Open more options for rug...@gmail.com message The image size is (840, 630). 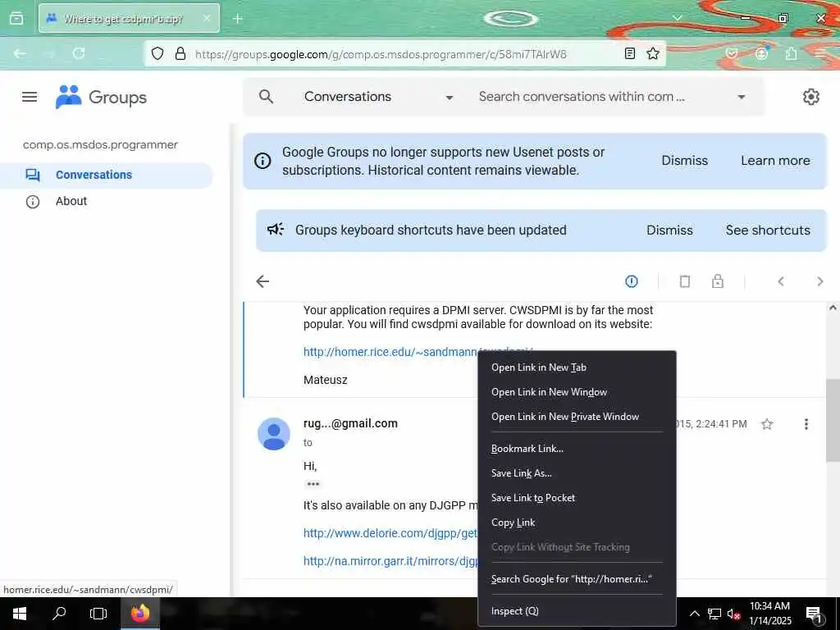[x=806, y=424]
